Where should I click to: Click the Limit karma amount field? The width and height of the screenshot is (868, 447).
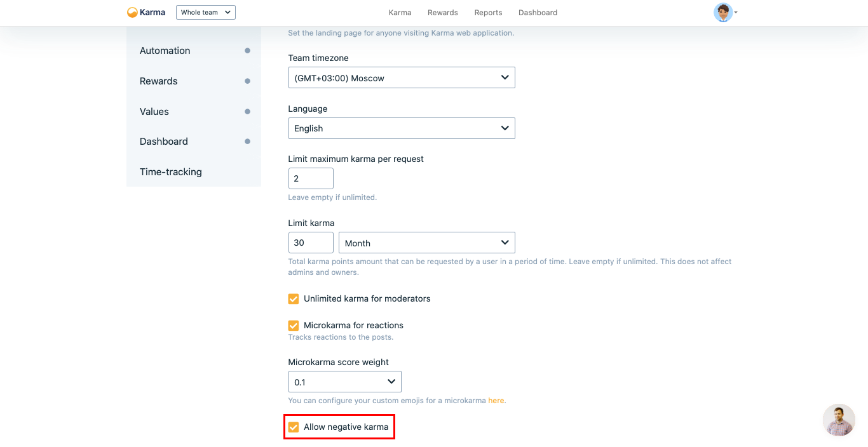[x=311, y=243]
